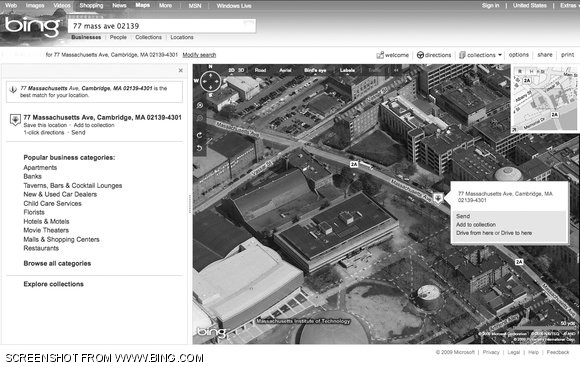Open the Florists category
580x366 pixels.
click(x=34, y=212)
